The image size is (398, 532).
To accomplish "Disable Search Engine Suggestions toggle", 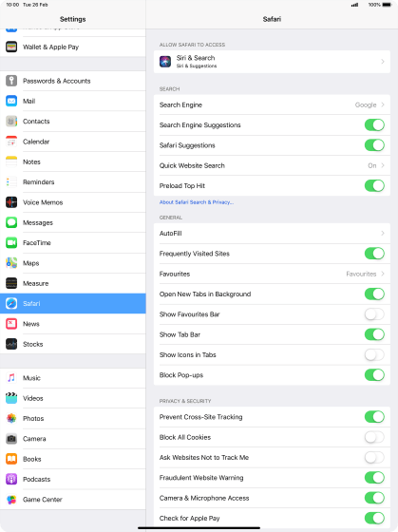I will tap(374, 124).
